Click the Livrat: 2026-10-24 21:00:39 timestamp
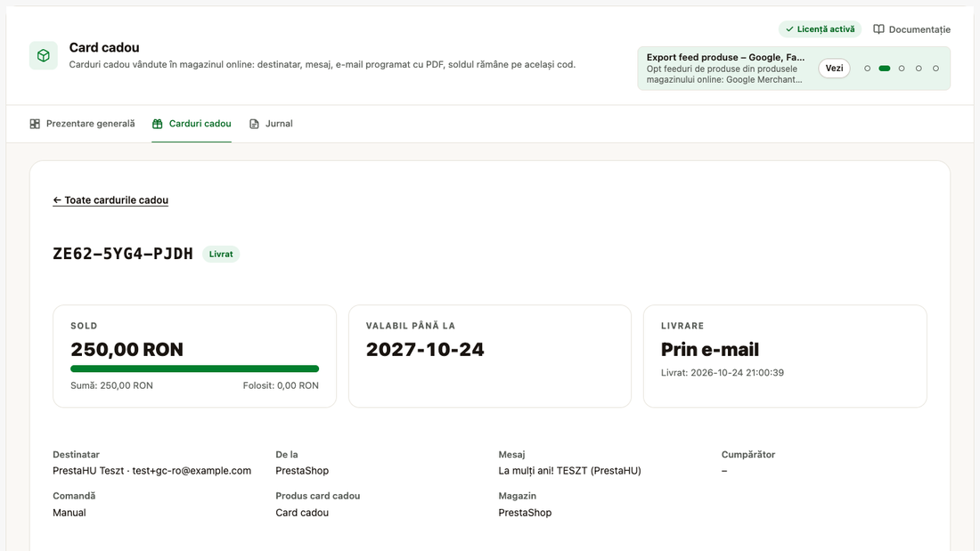980x551 pixels. [x=723, y=372]
